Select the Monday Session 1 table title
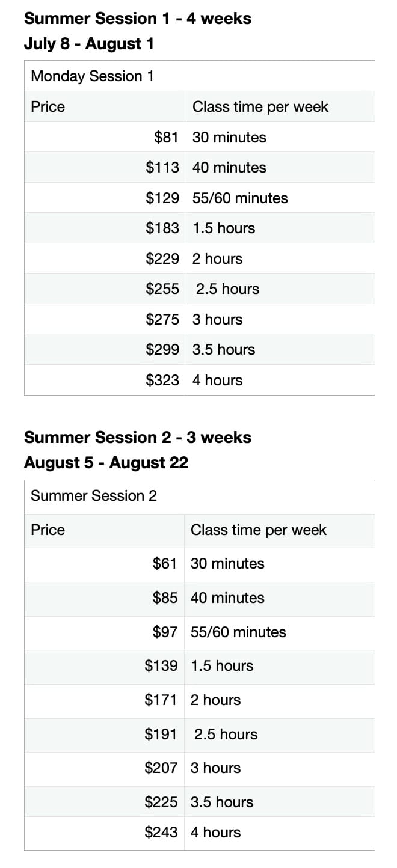397x868 pixels. click(92, 76)
